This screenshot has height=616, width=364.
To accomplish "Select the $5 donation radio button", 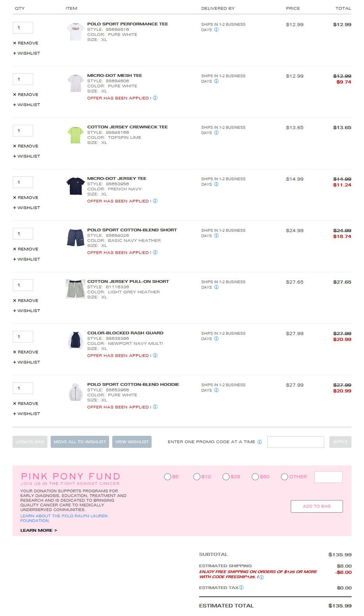I will pyautogui.click(x=168, y=477).
